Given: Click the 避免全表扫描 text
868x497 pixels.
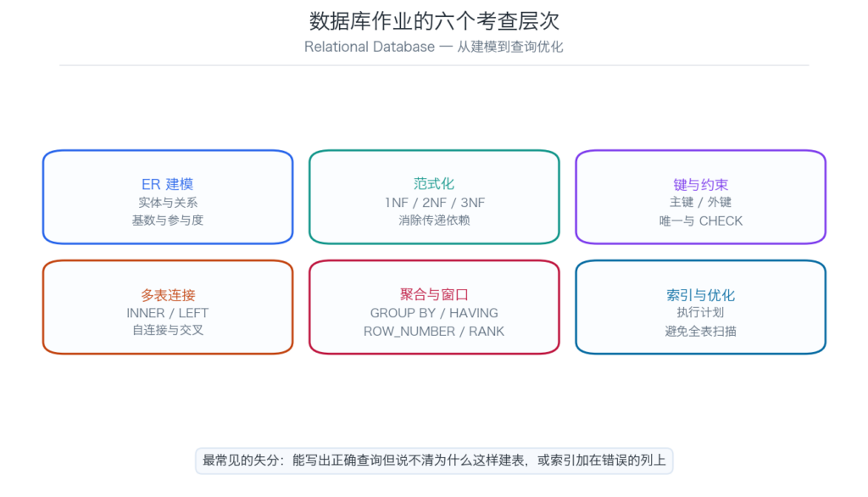Looking at the screenshot, I should [701, 332].
